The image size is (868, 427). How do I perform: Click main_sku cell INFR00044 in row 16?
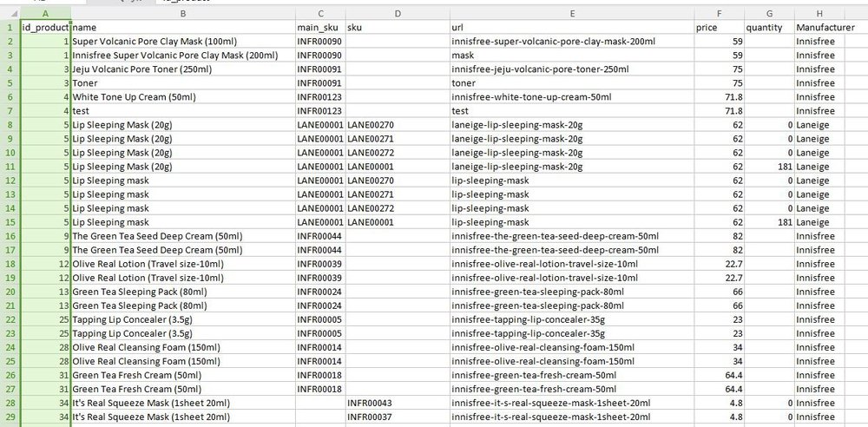320,236
